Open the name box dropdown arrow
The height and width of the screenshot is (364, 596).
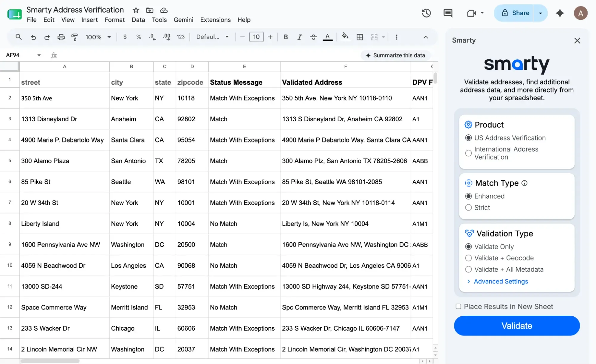click(39, 55)
